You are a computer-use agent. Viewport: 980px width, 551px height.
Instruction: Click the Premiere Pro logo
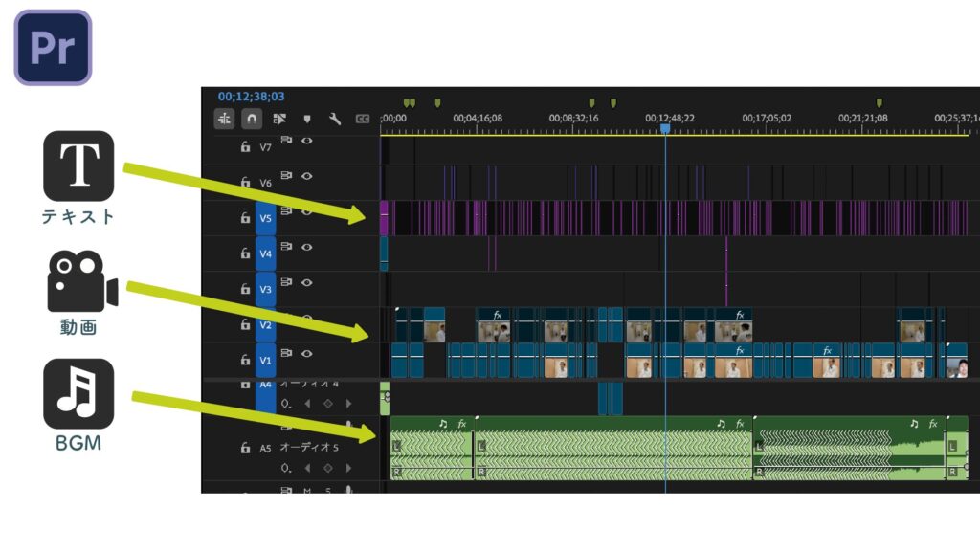[x=53, y=48]
